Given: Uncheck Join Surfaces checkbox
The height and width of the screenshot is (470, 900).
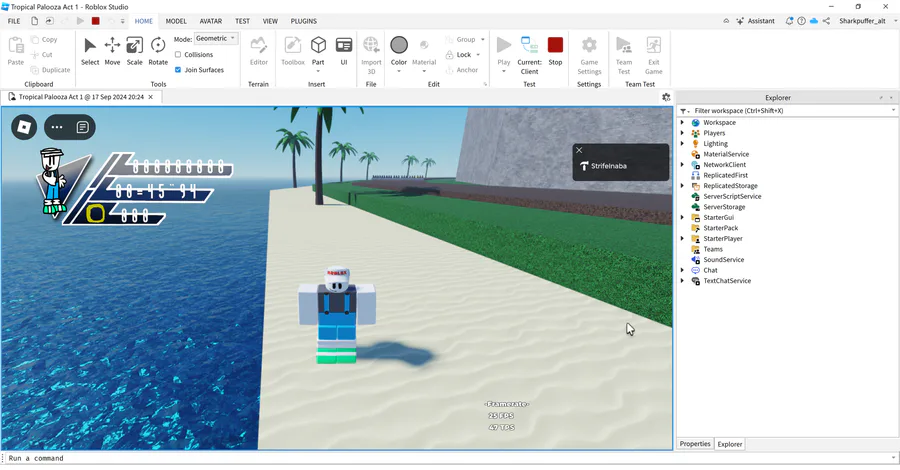Looking at the screenshot, I should coord(178,70).
